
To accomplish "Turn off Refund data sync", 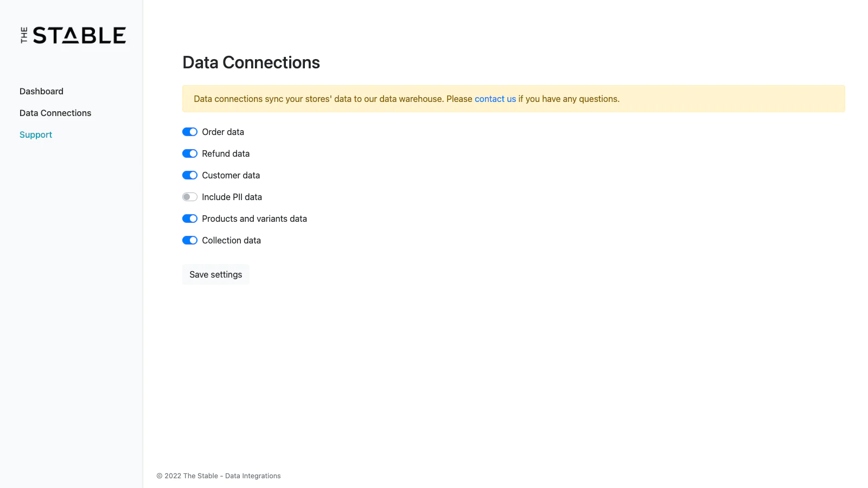I will pyautogui.click(x=190, y=153).
